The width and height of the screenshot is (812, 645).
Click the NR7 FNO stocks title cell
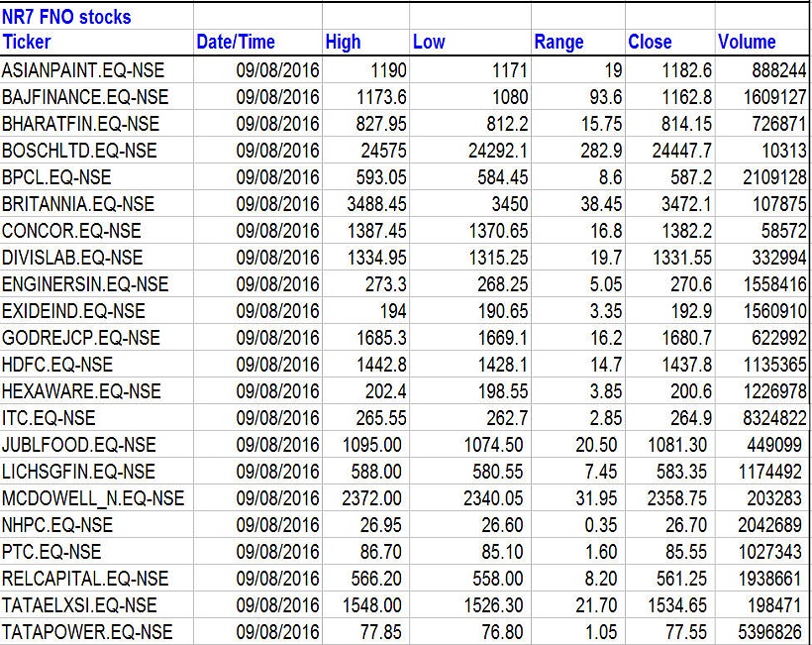[67, 16]
